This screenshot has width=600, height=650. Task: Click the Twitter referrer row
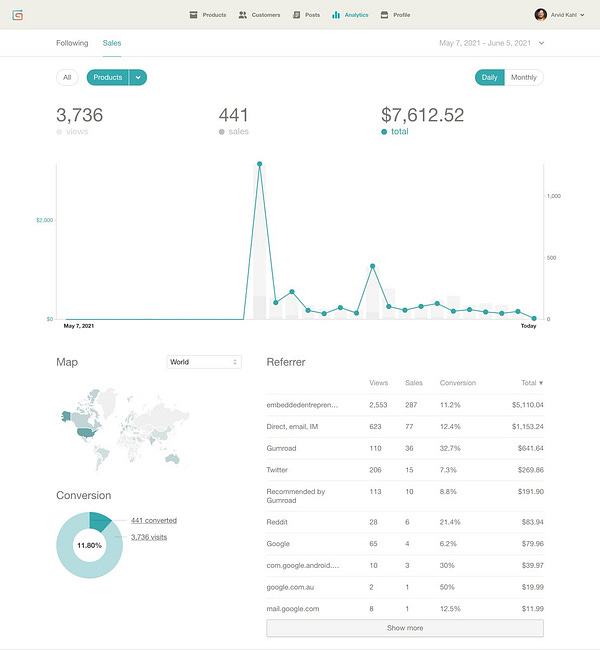click(405, 470)
